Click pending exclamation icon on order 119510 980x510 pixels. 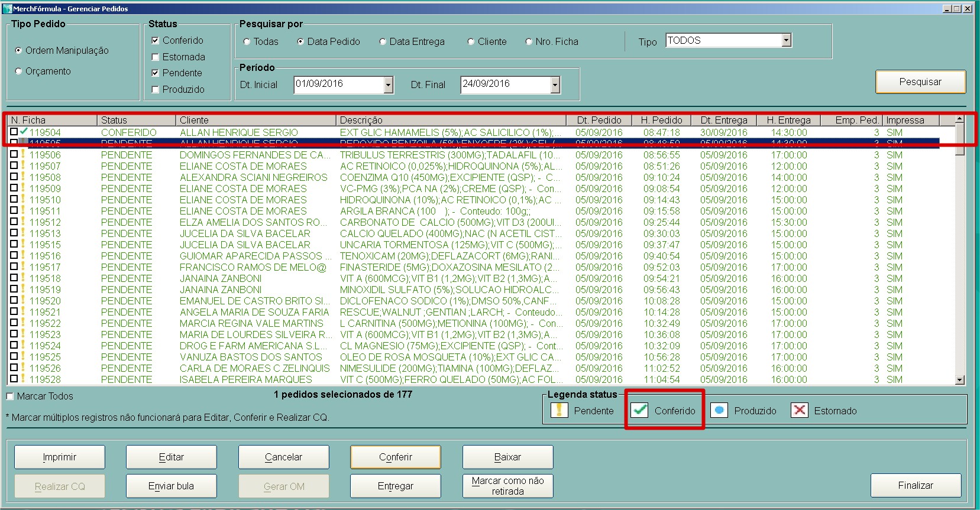coord(23,200)
